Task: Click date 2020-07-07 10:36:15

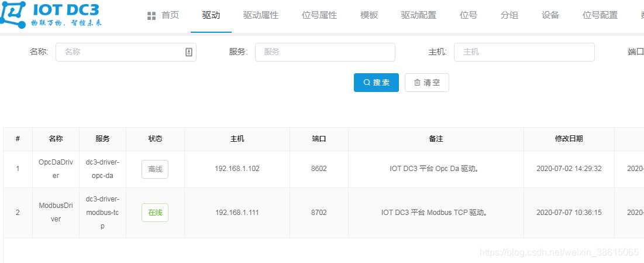Action: pos(569,213)
